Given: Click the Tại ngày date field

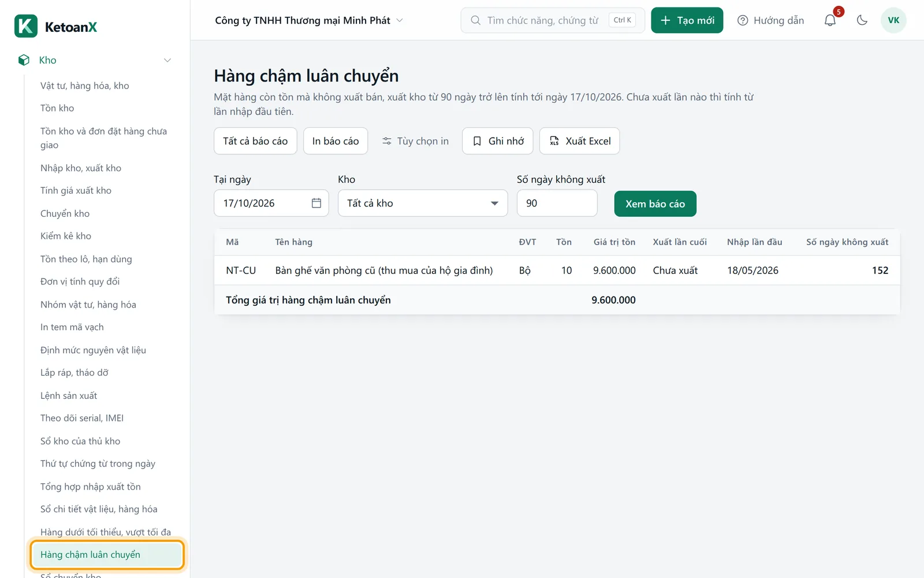Looking at the screenshot, I should pos(271,203).
